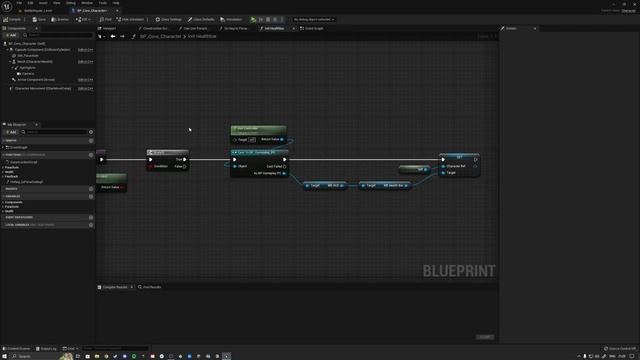Viewport: 640px width, 360px height.
Task: Navigate back with the left arrow
Action: (113, 36)
